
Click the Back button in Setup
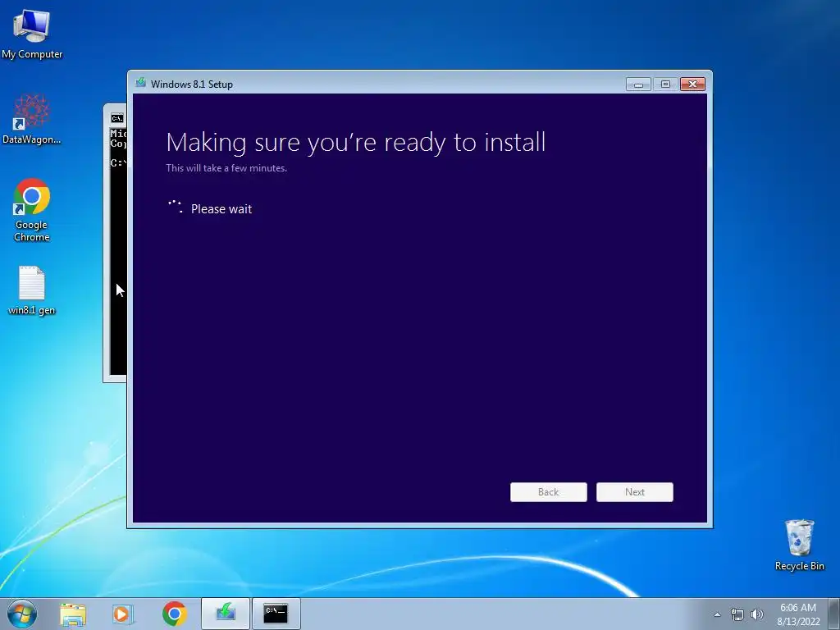point(549,492)
